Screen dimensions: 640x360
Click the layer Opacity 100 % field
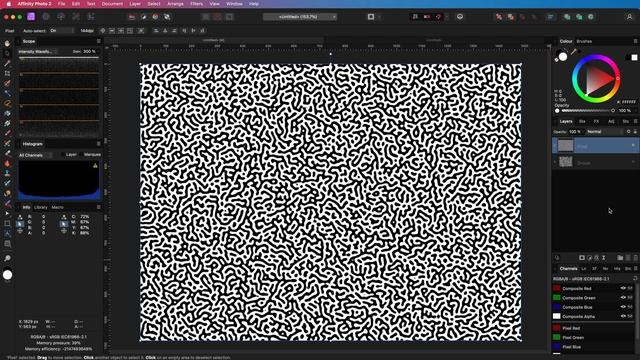click(x=575, y=131)
